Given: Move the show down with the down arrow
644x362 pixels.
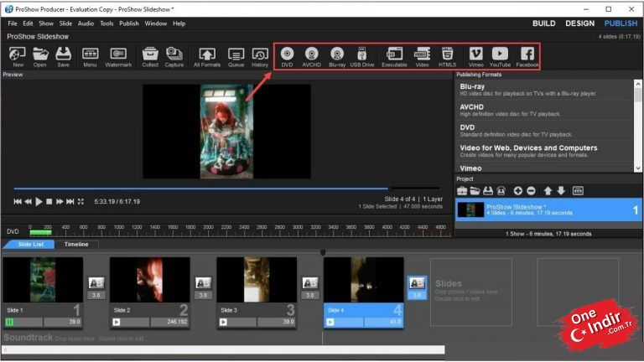Looking at the screenshot, I should [x=561, y=191].
